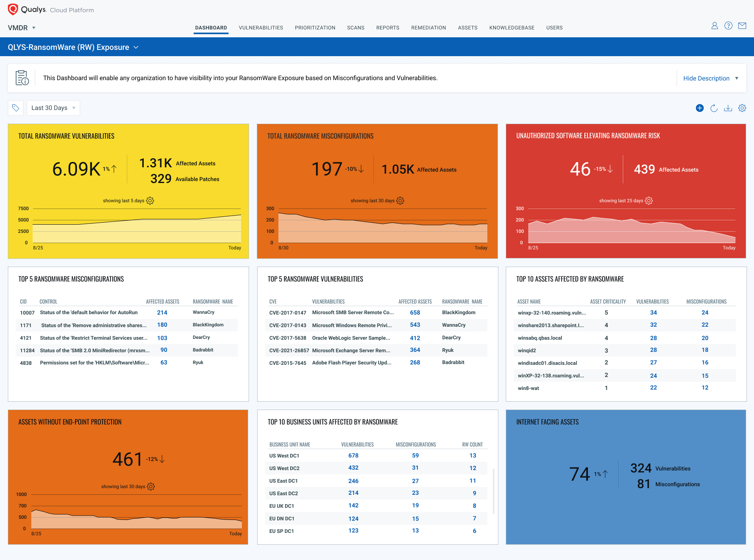
Task: Click the add widget plus icon
Action: coord(699,108)
